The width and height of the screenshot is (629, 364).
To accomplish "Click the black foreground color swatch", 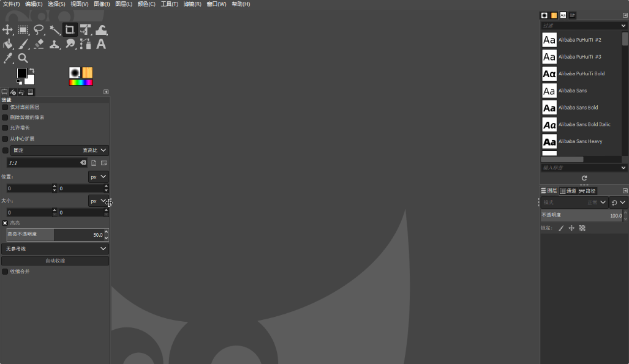I will pyautogui.click(x=21, y=73).
